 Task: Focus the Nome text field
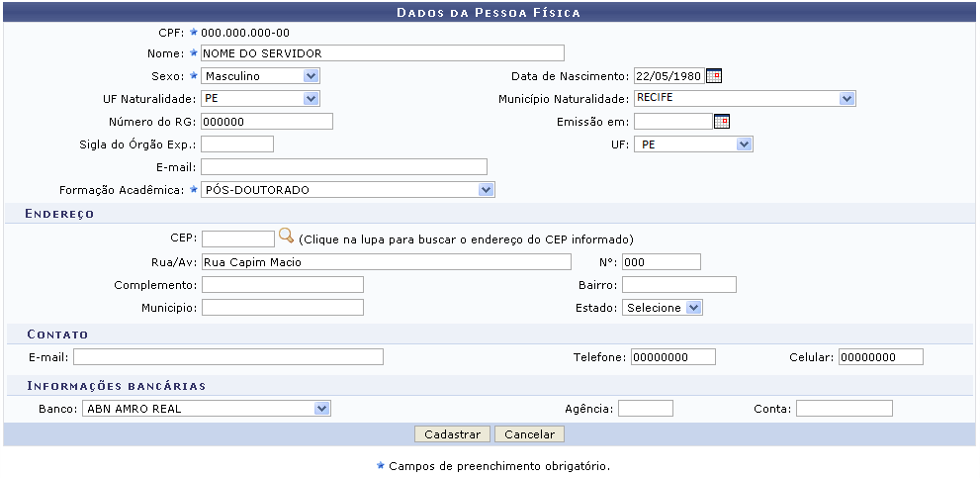(382, 53)
